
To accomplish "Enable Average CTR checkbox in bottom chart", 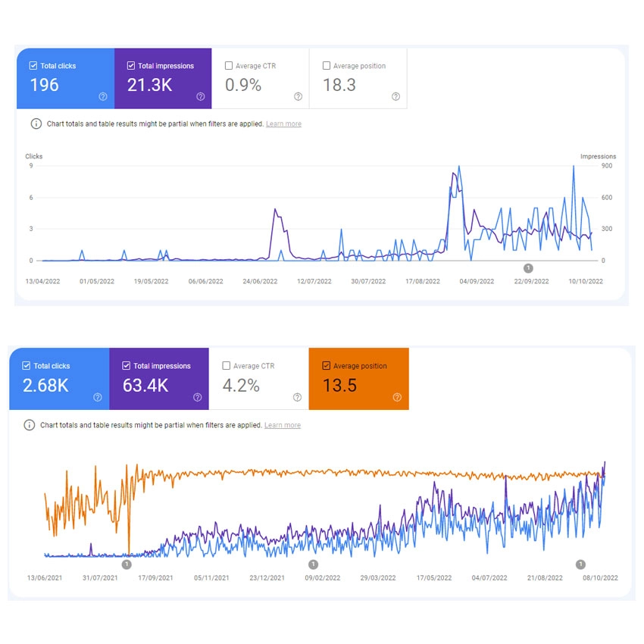I will (x=227, y=365).
